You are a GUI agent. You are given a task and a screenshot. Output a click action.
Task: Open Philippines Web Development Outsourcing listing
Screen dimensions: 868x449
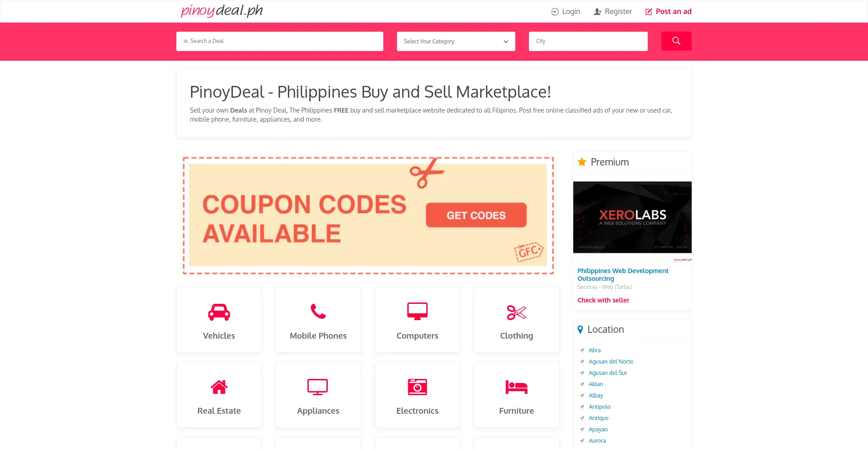click(x=623, y=274)
